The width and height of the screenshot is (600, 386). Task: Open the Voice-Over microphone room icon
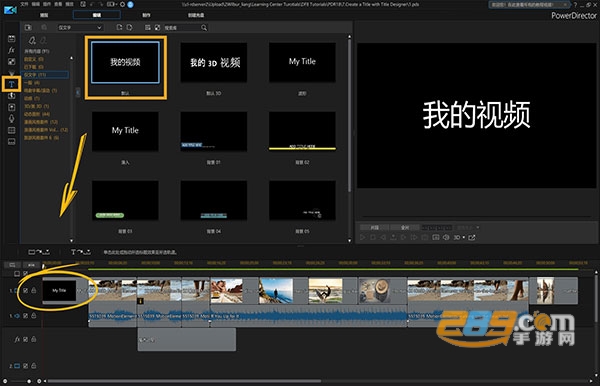pos(11,119)
